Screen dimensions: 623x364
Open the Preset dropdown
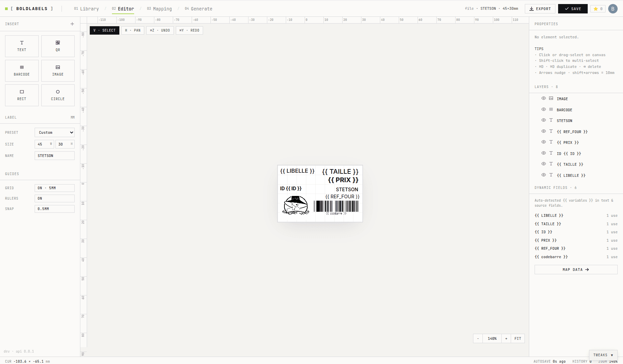coord(54,132)
